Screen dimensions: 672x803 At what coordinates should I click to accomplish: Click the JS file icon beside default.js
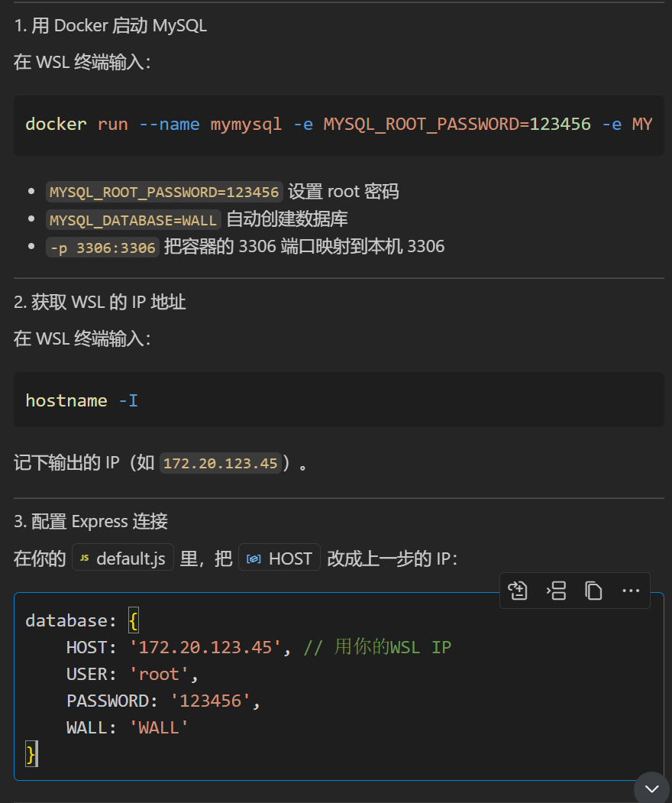85,559
